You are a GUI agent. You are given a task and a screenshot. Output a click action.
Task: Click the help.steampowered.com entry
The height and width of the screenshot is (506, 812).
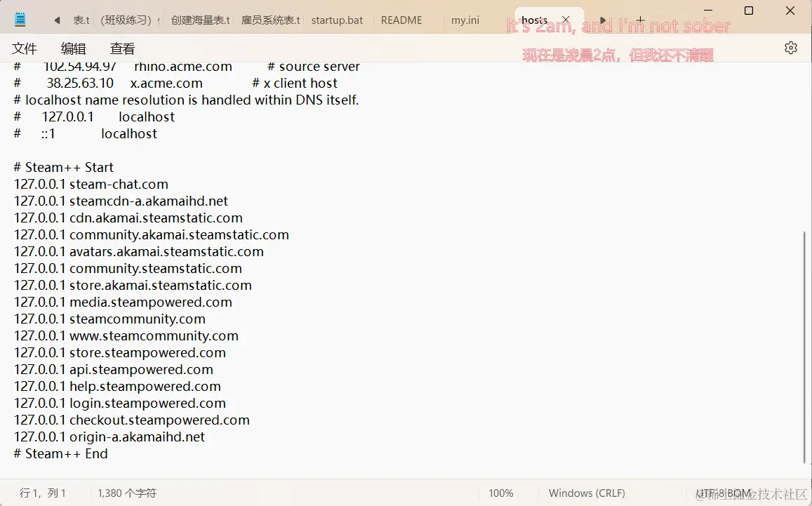117,387
